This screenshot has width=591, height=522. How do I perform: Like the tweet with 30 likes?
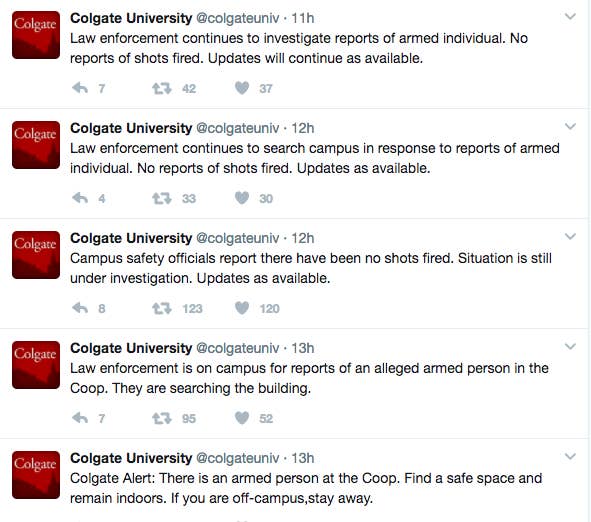tap(242, 198)
